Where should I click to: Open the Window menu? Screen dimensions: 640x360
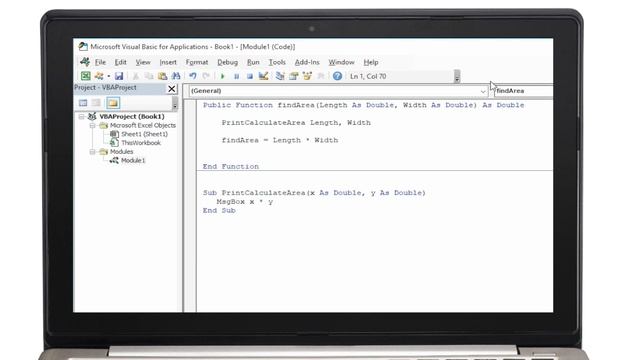coord(341,62)
